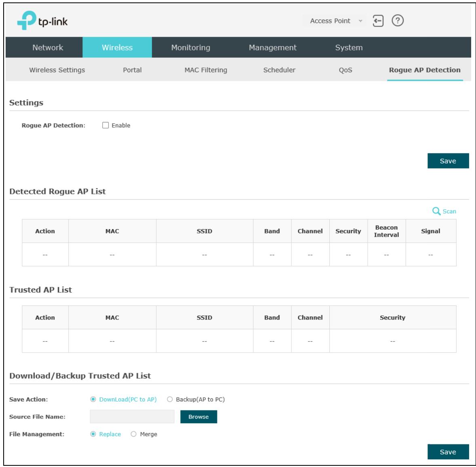This screenshot has width=476, height=467.
Task: Open the Wireless Settings sub-tab
Action: [57, 70]
